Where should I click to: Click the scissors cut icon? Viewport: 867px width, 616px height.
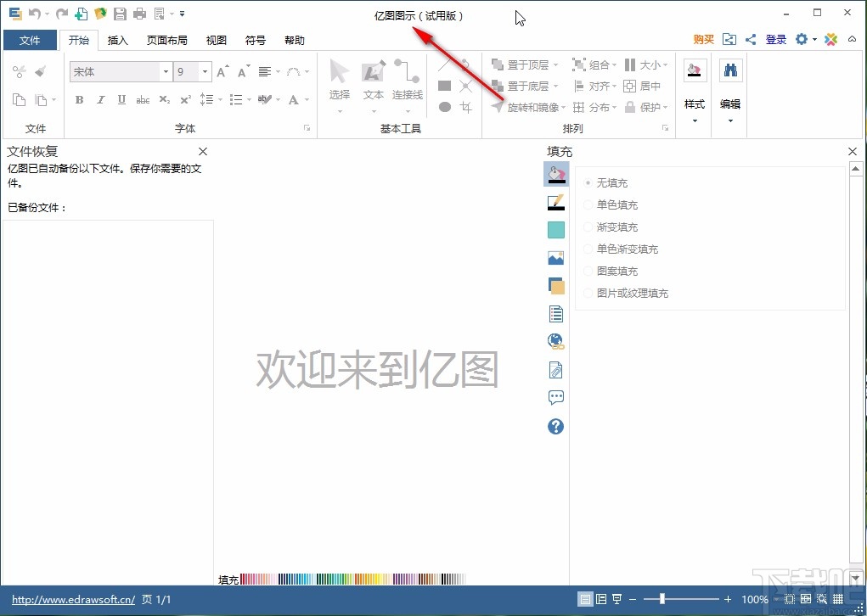[20, 71]
